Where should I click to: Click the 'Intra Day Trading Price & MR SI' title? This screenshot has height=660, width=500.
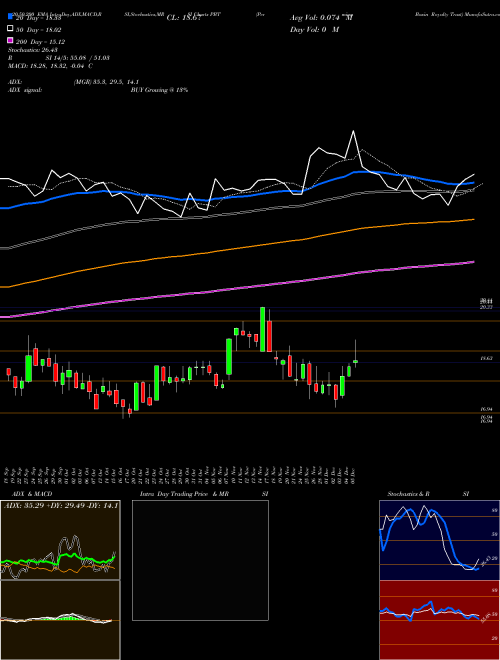pyautogui.click(x=204, y=494)
